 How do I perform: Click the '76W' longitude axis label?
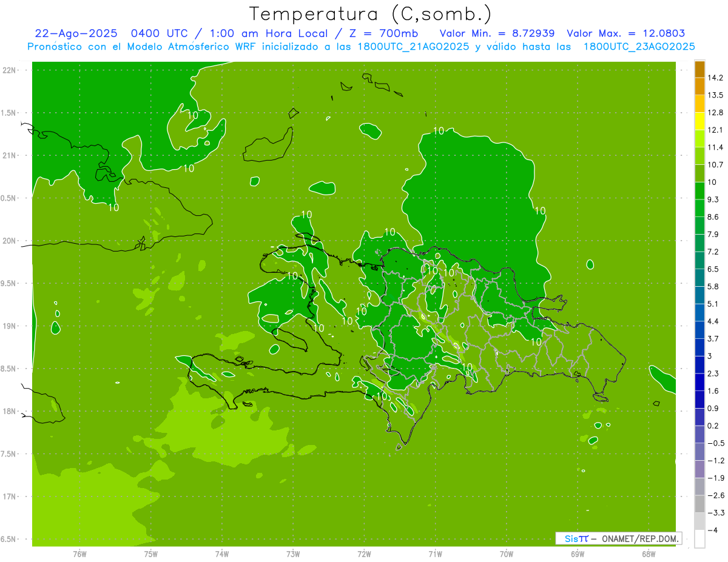tap(79, 554)
